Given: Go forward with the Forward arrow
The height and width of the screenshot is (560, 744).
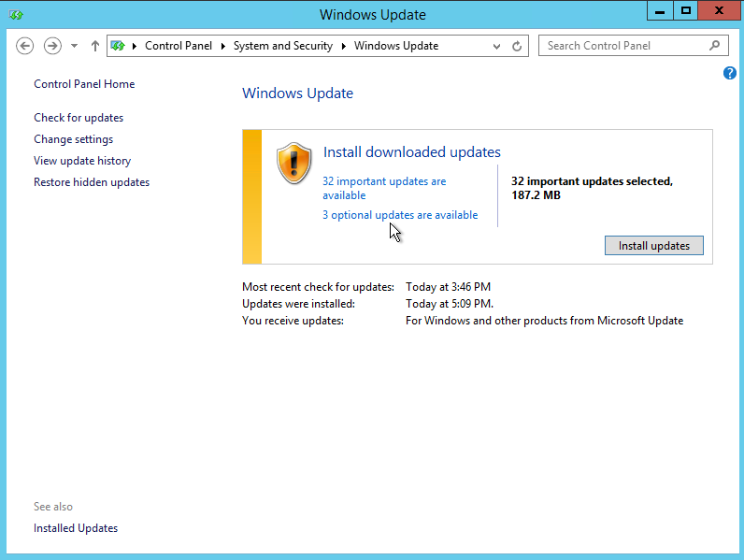Looking at the screenshot, I should (x=52, y=46).
